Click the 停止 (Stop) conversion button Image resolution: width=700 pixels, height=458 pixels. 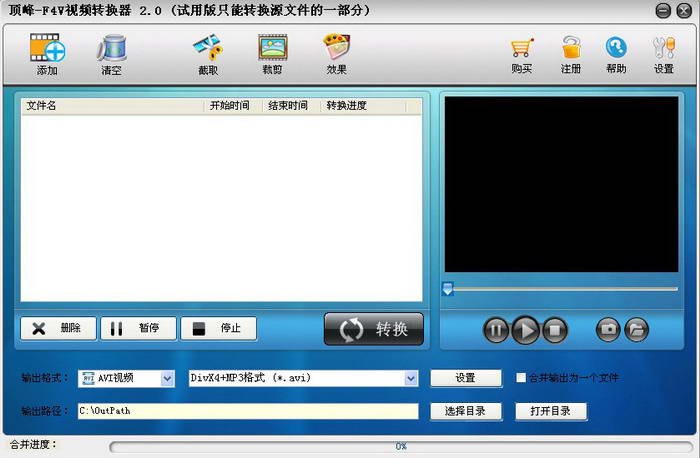click(x=219, y=329)
